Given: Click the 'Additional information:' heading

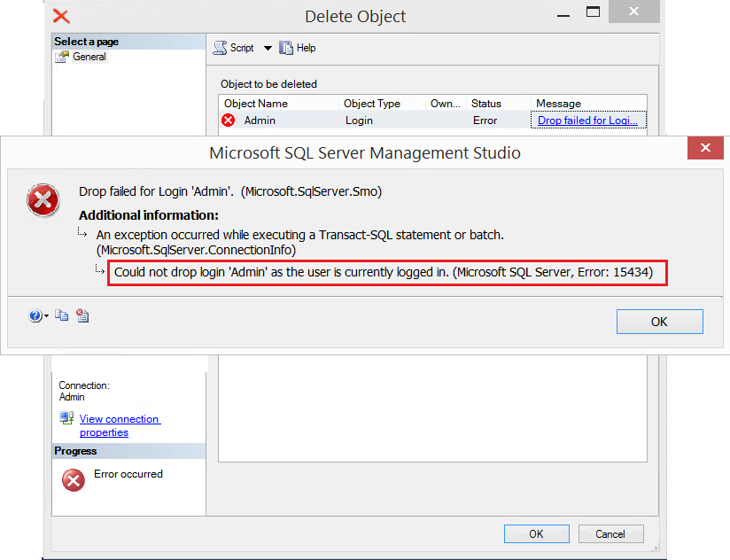Looking at the screenshot, I should [x=149, y=215].
